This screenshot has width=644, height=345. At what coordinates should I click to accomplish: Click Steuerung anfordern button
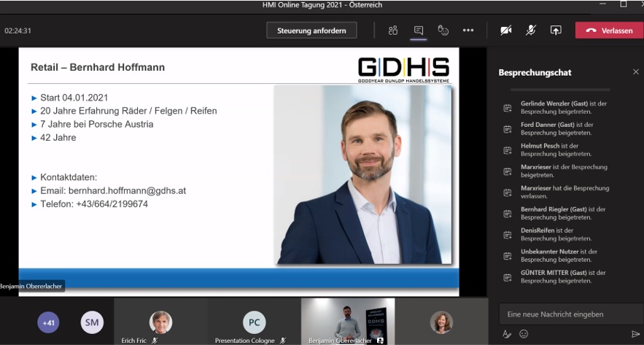[311, 31]
